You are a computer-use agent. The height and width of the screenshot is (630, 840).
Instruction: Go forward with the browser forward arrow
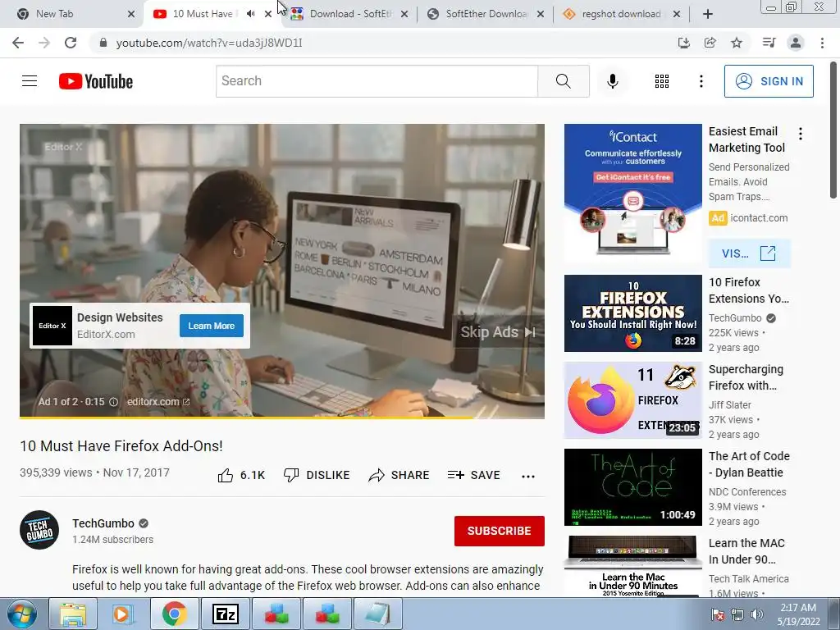44,43
